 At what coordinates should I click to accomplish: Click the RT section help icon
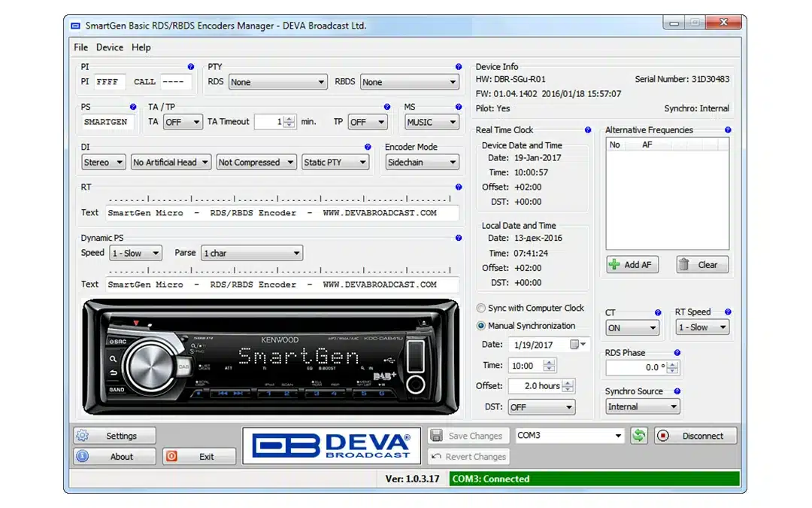pos(459,187)
